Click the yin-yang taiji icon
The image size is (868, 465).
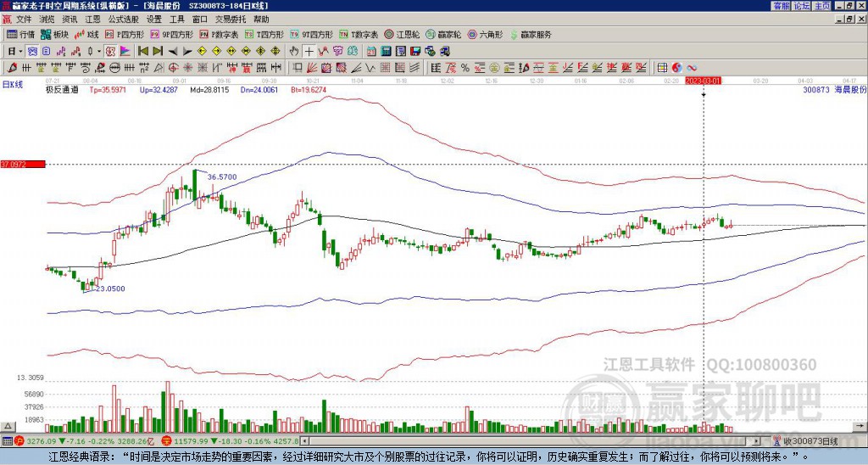tap(676, 68)
